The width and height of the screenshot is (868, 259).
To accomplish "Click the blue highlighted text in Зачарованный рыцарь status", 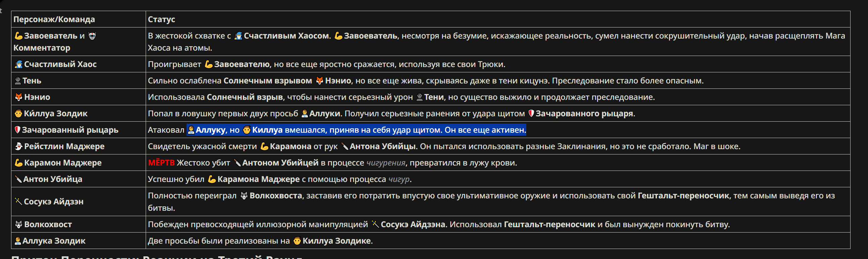I will [356, 130].
